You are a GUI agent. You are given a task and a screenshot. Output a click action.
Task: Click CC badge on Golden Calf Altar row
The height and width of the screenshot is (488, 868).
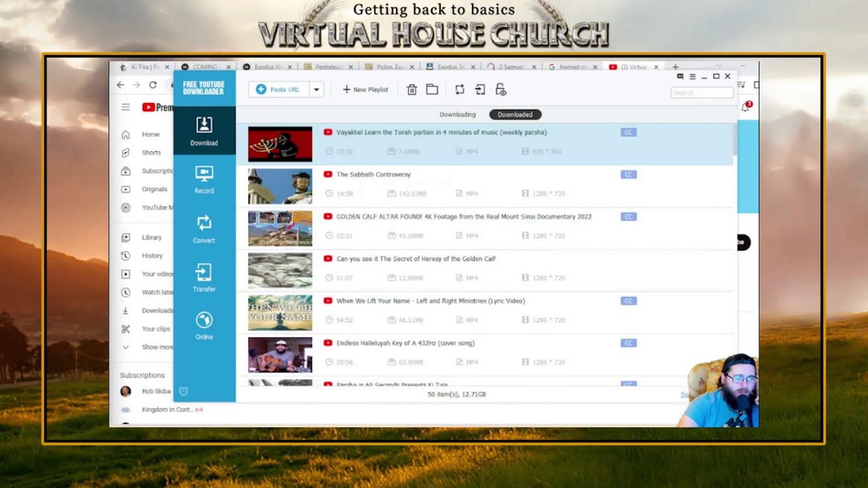tap(629, 217)
